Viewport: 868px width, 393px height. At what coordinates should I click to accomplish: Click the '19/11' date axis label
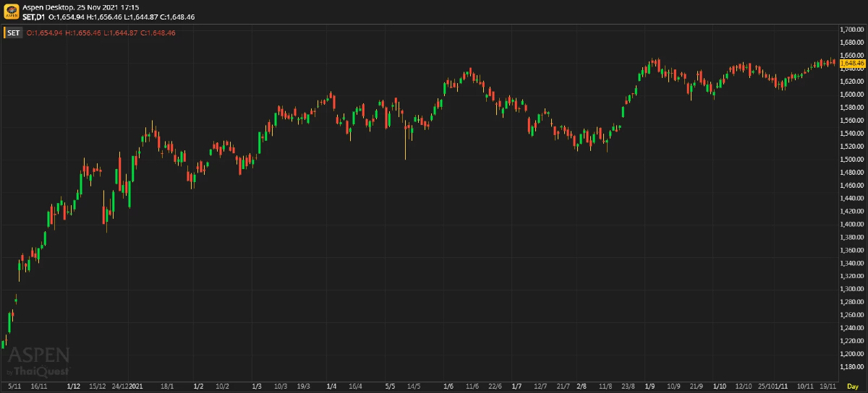(828, 386)
